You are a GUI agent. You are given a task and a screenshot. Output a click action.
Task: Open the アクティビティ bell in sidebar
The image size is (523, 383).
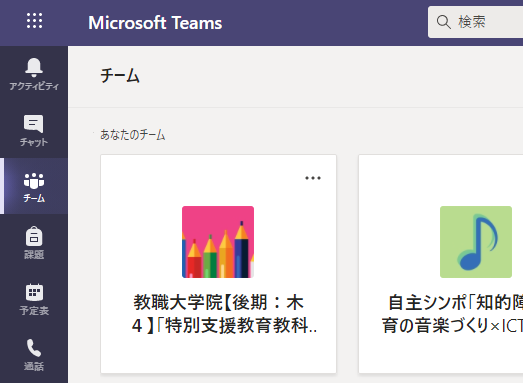(34, 74)
